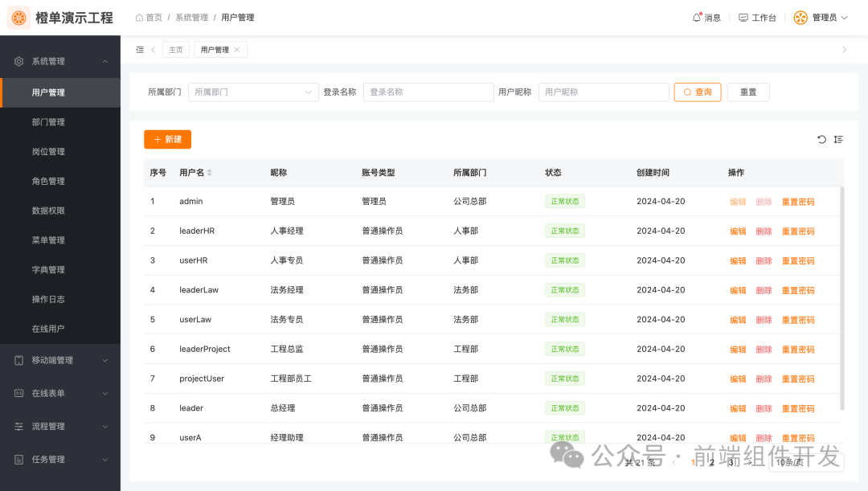Click 重置密码 link for leaderHR

[x=797, y=231]
